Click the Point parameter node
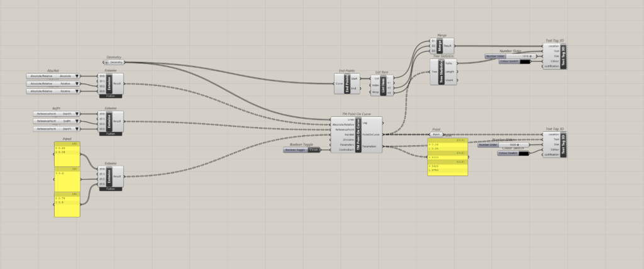The height and width of the screenshot is (269, 644). (x=436, y=134)
